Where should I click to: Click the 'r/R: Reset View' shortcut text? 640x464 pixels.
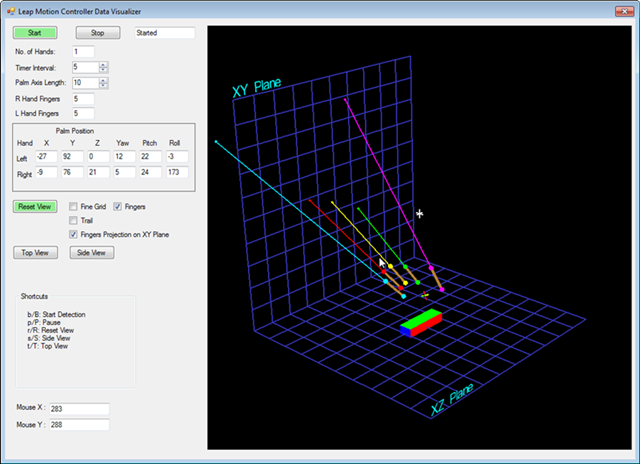[x=51, y=330]
